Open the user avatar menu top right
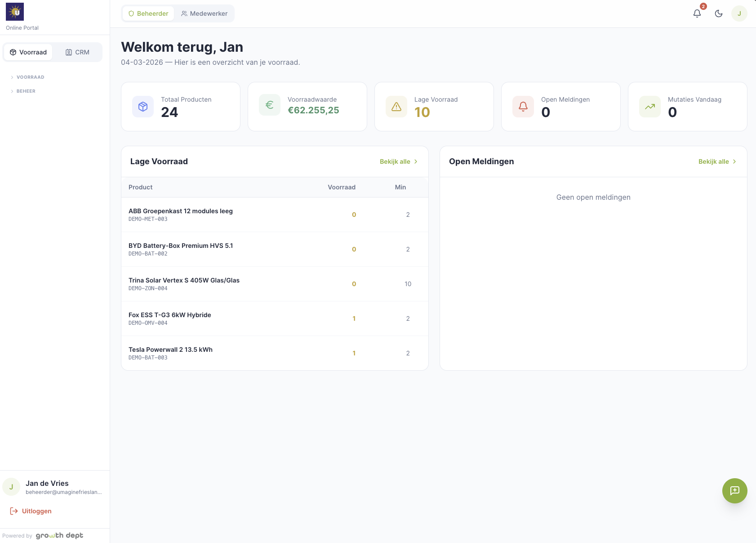This screenshot has height=543, width=756. point(739,13)
